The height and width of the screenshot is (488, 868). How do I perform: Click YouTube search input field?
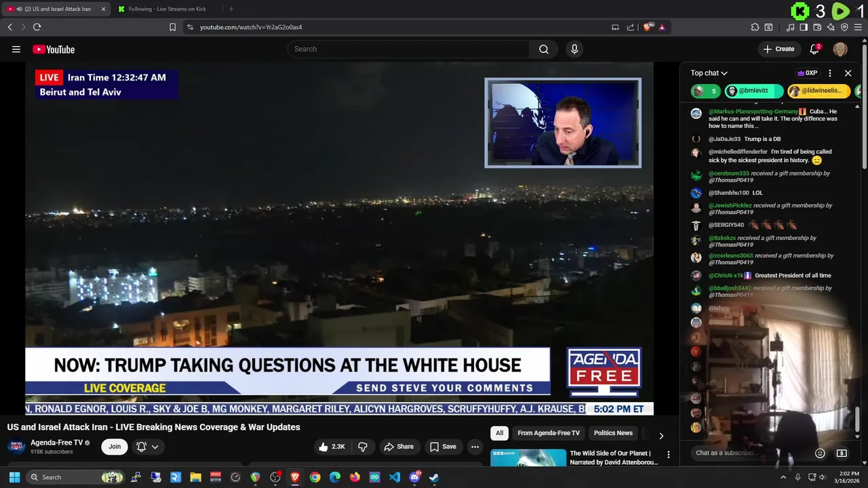[x=408, y=49]
